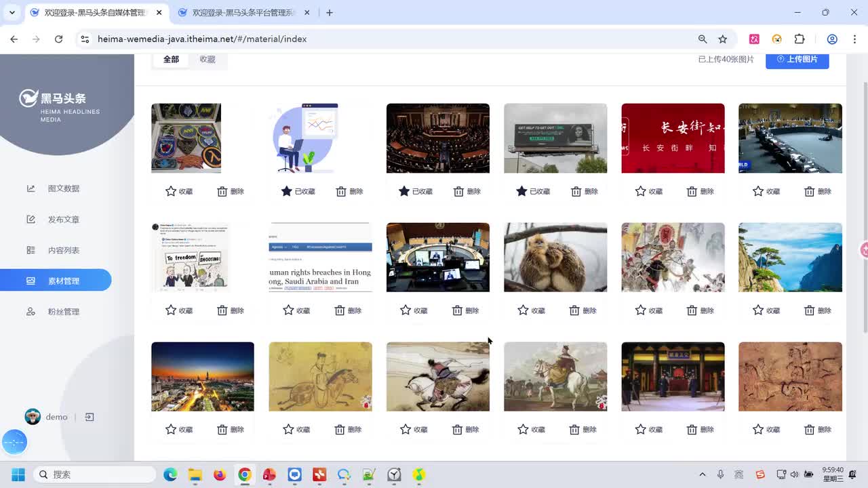Delete the billboard photo
Image resolution: width=868 pixels, height=488 pixels.
pos(584,191)
